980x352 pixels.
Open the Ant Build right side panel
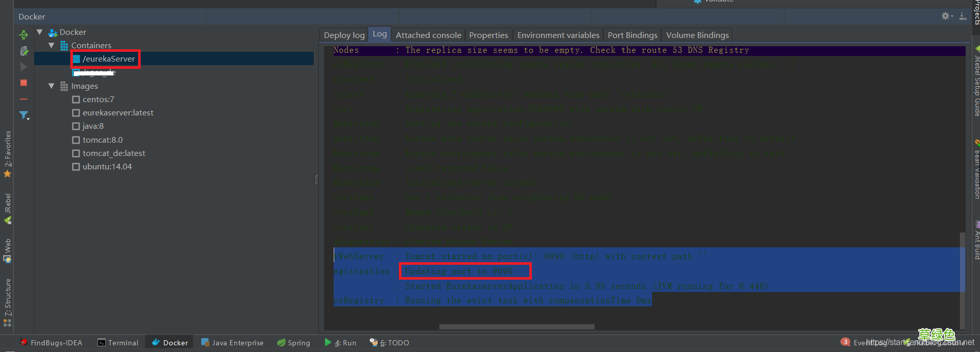click(976, 240)
